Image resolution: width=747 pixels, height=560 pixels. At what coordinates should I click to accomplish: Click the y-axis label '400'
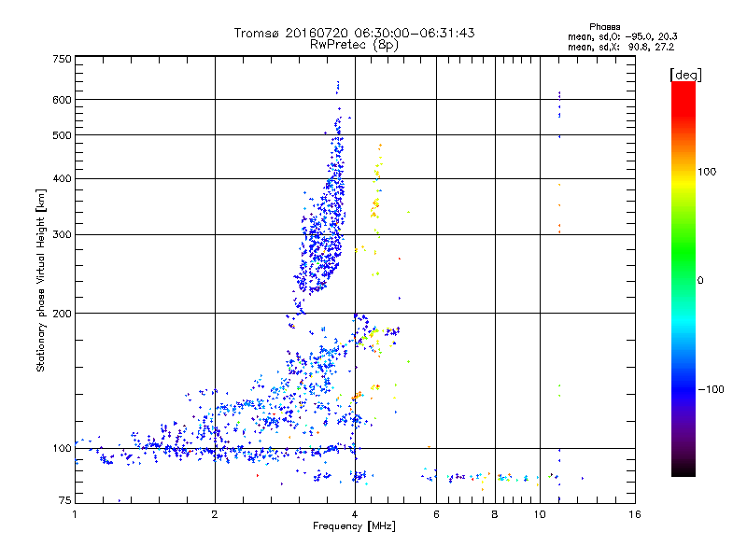point(62,178)
